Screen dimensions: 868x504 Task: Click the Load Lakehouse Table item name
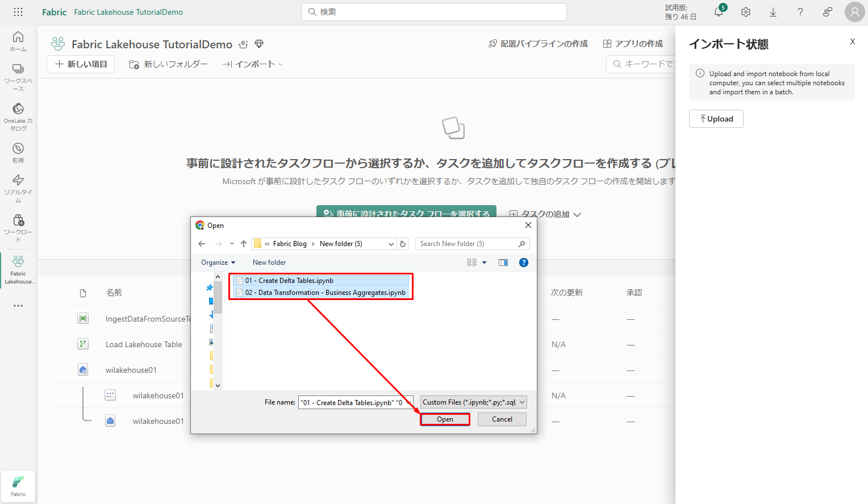pos(144,344)
